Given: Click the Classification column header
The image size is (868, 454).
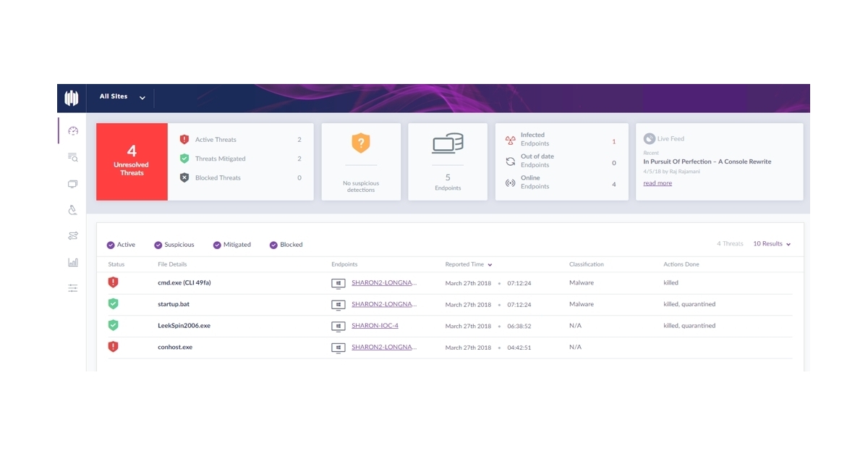Looking at the screenshot, I should [586, 264].
